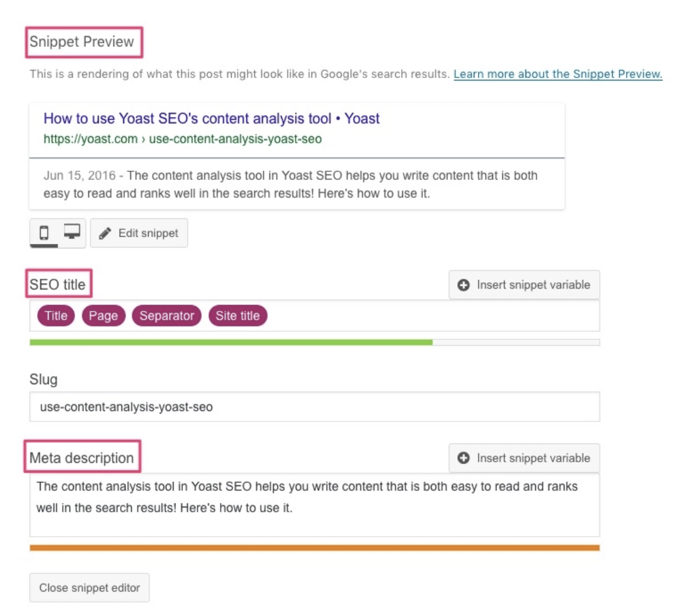Open Learn more about the Snippet Preview link
The height and width of the screenshot is (616, 695).
pyautogui.click(x=558, y=74)
